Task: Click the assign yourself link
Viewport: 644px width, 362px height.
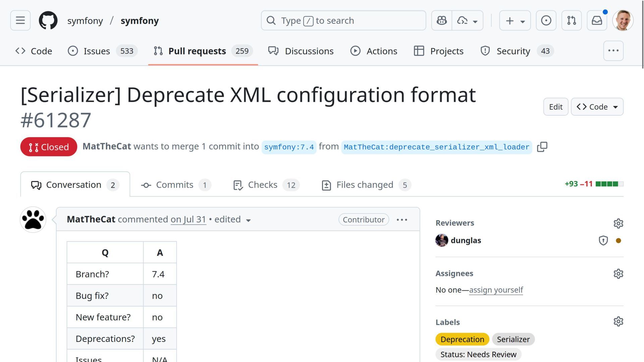Action: coord(496,290)
